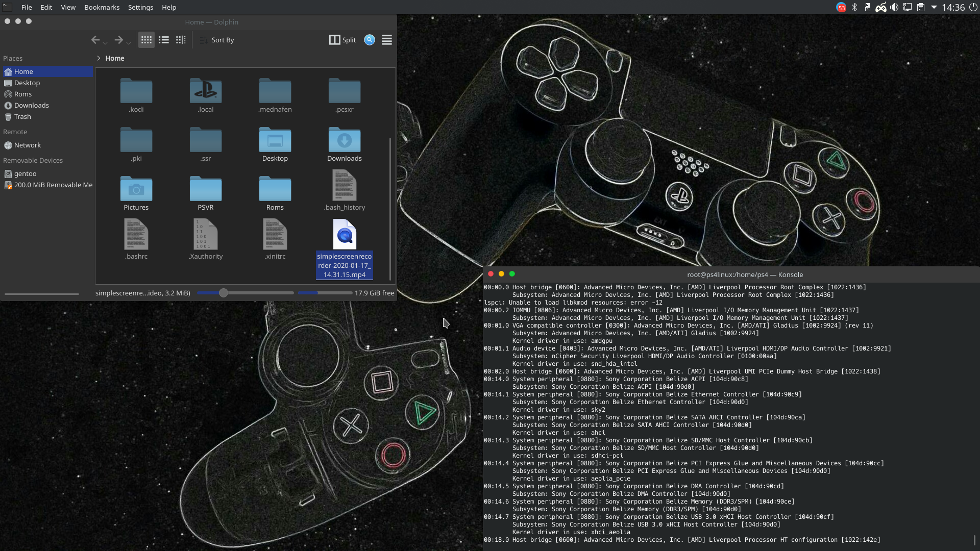Open the game controller tray icon
The width and height of the screenshot is (980, 551).
(x=881, y=7)
